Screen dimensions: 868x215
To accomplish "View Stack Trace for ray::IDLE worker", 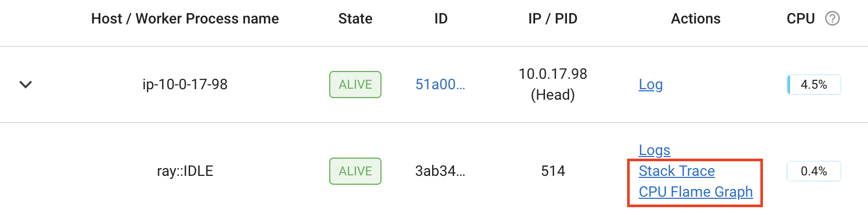I will 677,171.
